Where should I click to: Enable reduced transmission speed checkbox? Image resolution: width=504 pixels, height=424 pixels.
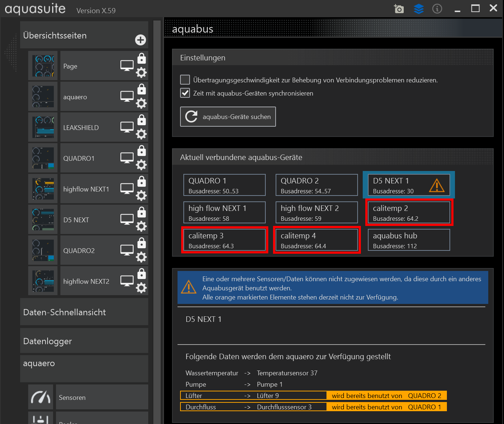[185, 80]
